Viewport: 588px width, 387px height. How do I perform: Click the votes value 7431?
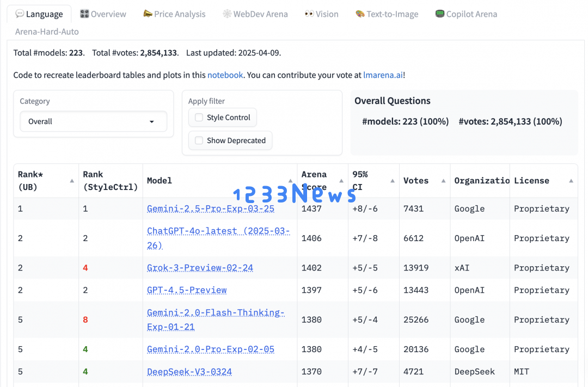point(413,208)
